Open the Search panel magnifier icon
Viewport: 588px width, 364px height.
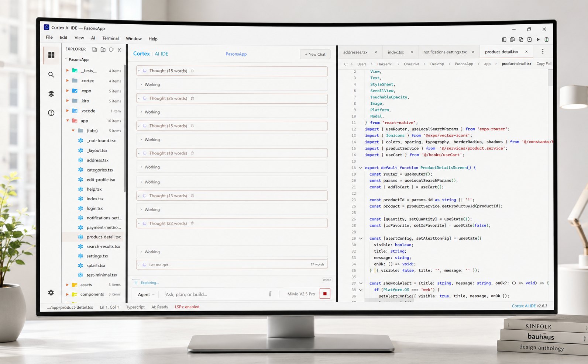pos(51,74)
